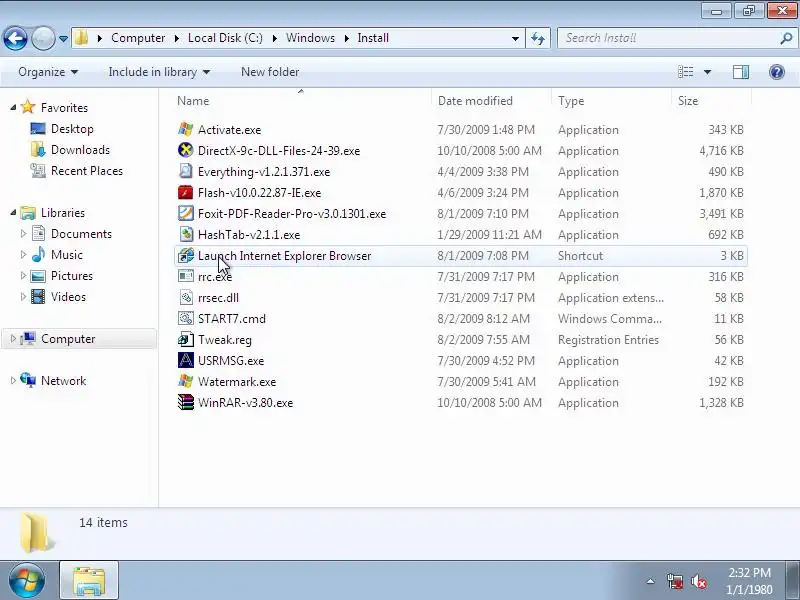Click the Windows breadcrumb in address bar
Screen dimensions: 800x600
coord(310,38)
